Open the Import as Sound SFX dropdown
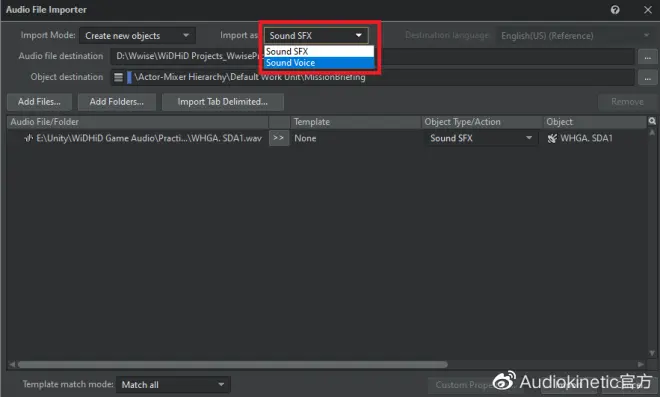 (x=316, y=35)
